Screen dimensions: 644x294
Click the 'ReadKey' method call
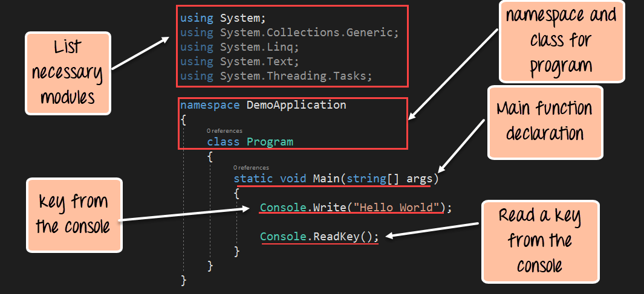point(336,237)
